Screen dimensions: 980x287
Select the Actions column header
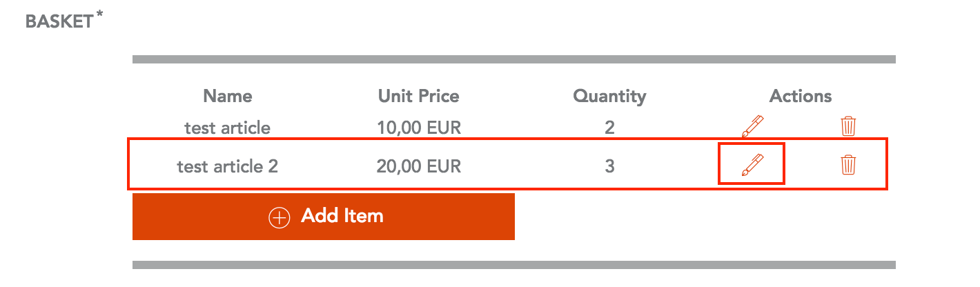pos(801,96)
